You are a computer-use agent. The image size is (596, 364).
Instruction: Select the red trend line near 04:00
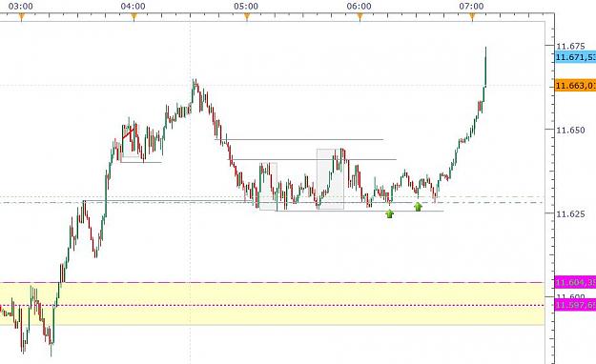pyautogui.click(x=128, y=133)
